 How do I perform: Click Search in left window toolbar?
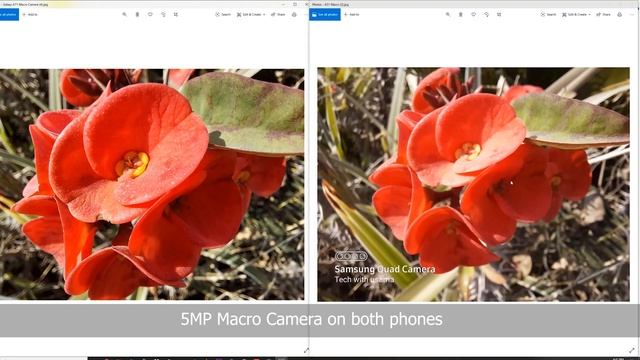click(x=223, y=14)
